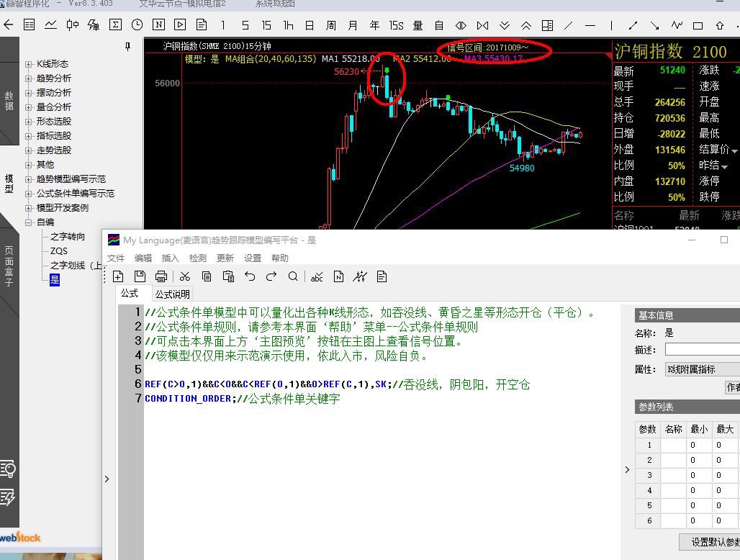Cut selection with the scissors icon
The height and width of the screenshot is (560, 740).
coord(185,276)
